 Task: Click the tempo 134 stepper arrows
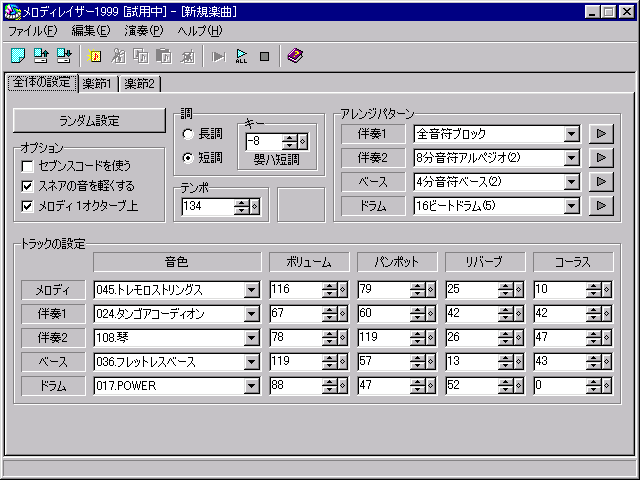[x=242, y=207]
